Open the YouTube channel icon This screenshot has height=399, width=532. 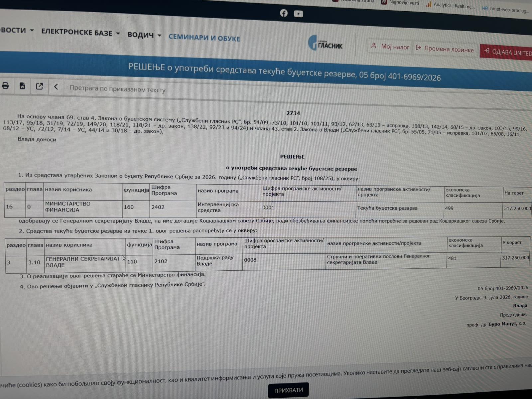click(298, 14)
